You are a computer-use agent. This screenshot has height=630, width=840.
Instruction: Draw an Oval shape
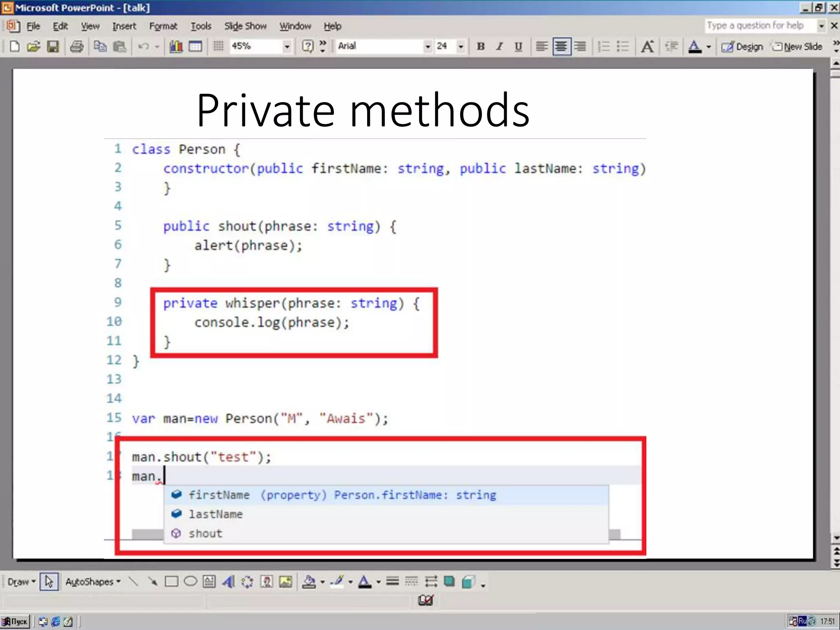coord(190,582)
